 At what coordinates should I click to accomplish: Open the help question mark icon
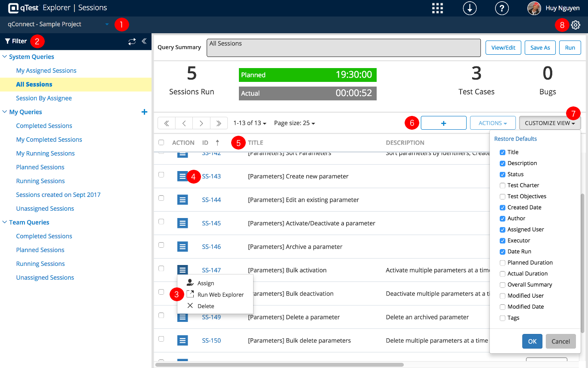(502, 8)
